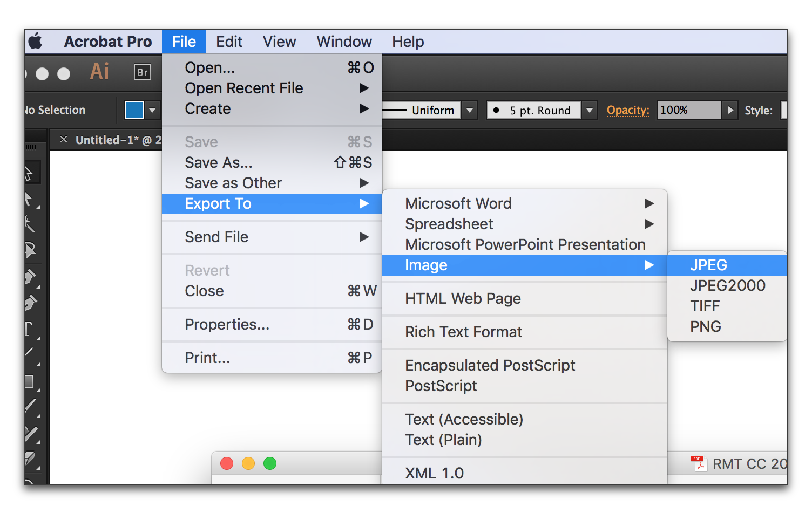Open the 5 pt. Round brush dropdown
812x513 pixels.
coord(590,110)
